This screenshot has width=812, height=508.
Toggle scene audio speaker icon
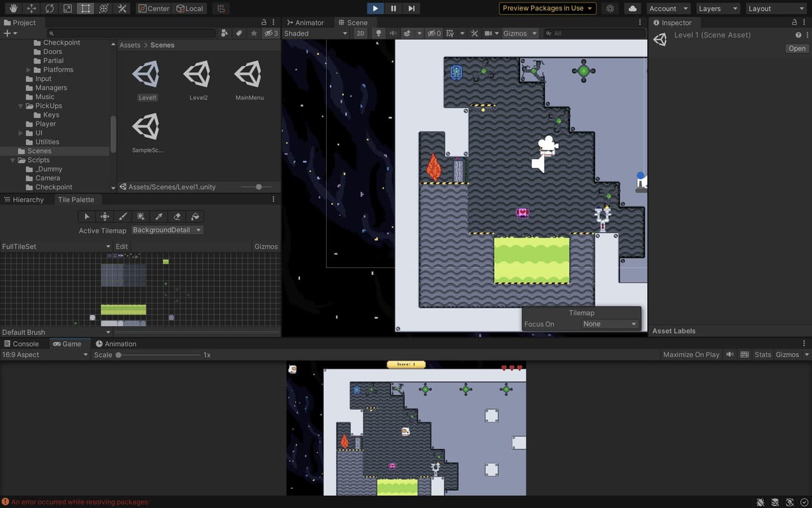pyautogui.click(x=393, y=33)
